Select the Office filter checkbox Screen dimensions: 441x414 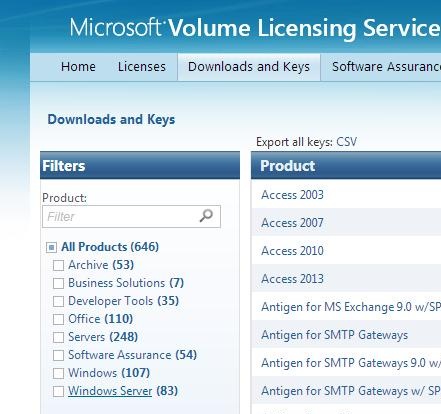click(58, 320)
